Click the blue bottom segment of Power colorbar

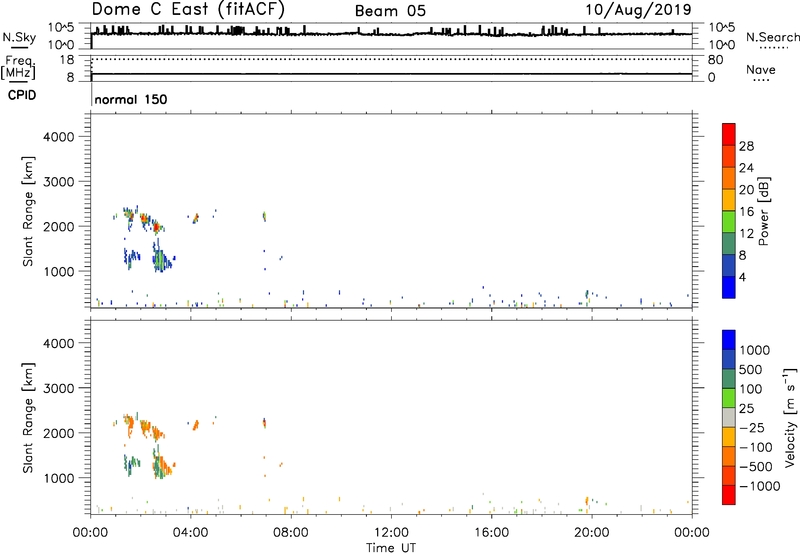(729, 287)
